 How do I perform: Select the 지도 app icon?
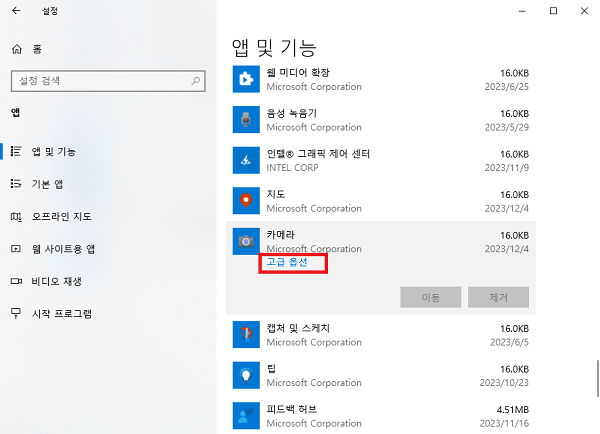point(246,201)
